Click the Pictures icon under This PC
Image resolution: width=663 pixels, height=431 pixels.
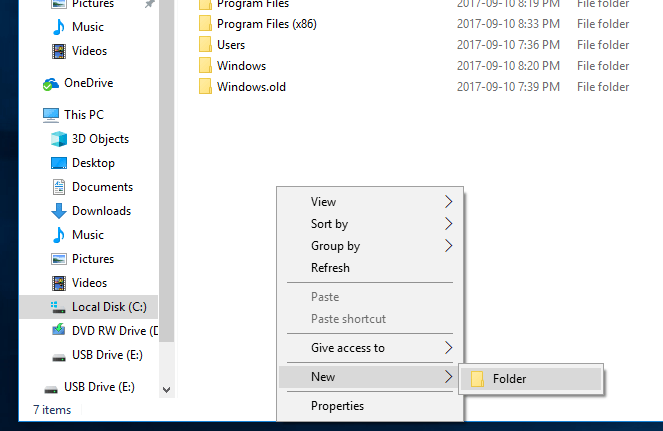[x=59, y=259]
